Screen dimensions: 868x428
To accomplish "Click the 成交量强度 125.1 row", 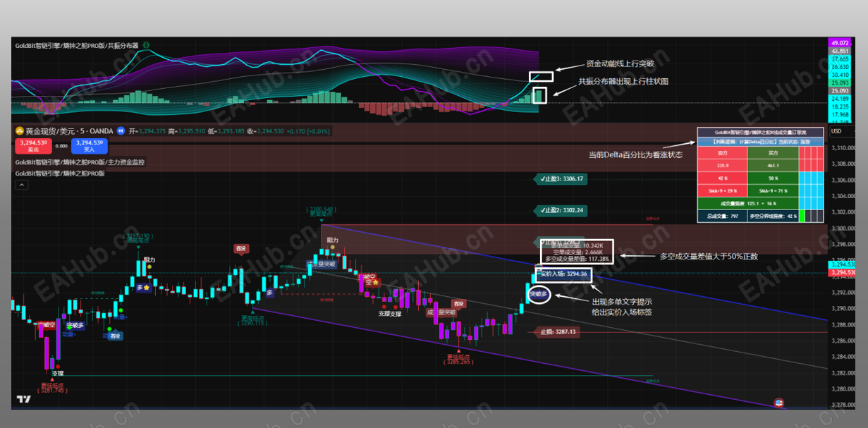I will coord(747,203).
